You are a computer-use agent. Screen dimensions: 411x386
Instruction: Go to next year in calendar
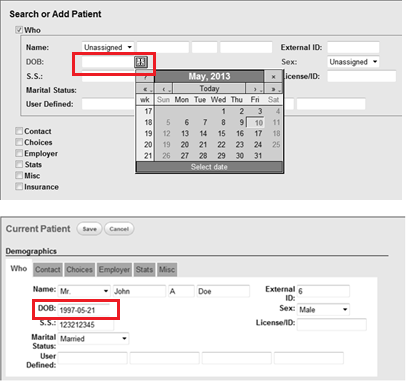[274, 89]
